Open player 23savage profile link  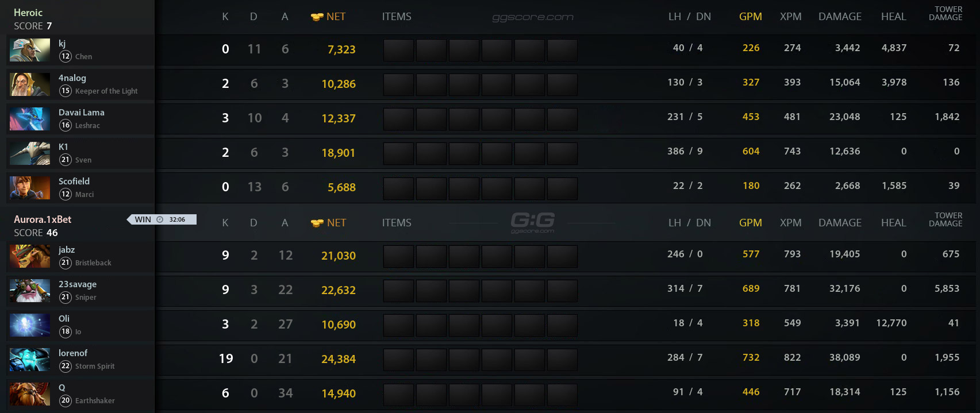[x=78, y=284]
